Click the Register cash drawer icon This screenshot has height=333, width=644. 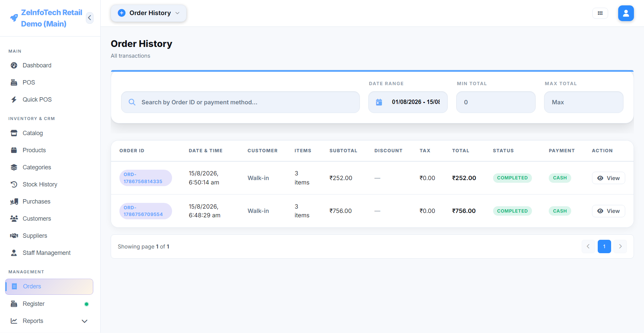[14, 304]
